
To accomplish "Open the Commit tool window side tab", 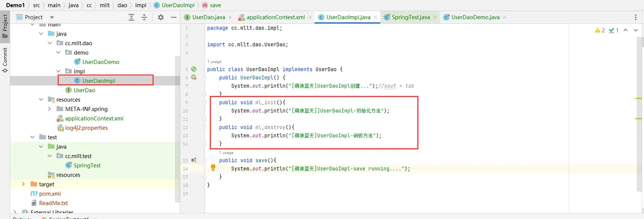I will click(5, 60).
